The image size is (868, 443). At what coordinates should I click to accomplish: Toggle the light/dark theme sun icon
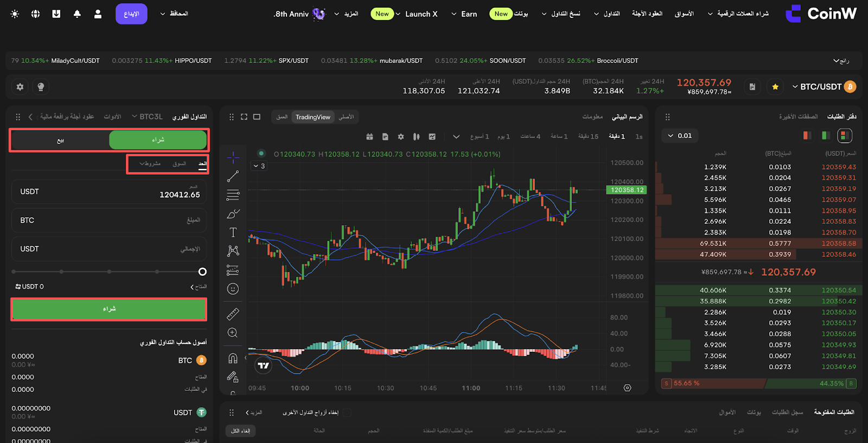click(15, 14)
